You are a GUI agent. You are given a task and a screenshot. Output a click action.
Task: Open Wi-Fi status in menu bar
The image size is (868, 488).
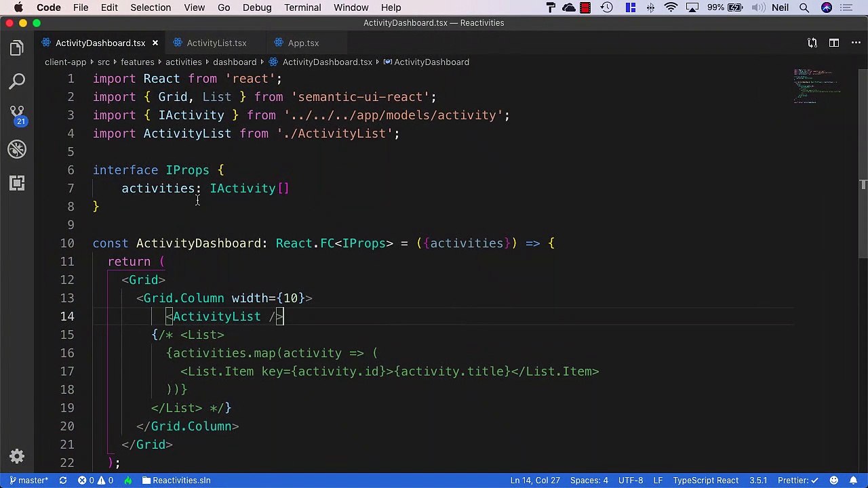tap(671, 7)
